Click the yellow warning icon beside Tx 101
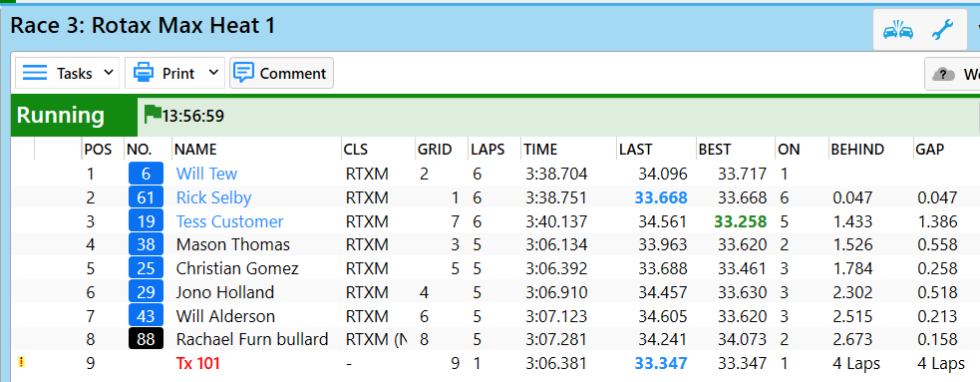Image resolution: width=980 pixels, height=382 pixels. [22, 361]
